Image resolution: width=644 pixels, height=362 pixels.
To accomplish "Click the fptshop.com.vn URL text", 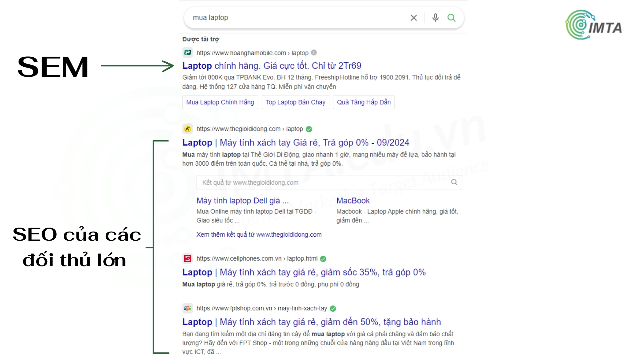I will 262,308.
